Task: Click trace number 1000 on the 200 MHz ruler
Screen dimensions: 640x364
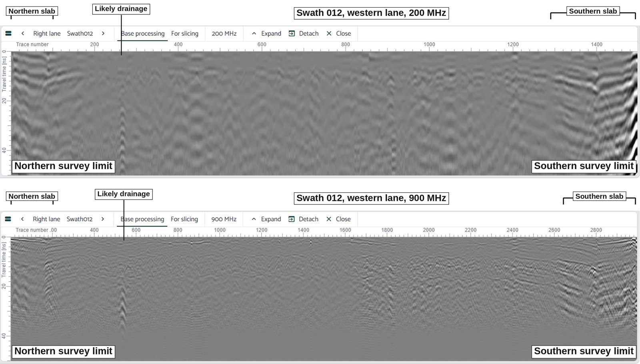Action: coord(429,44)
